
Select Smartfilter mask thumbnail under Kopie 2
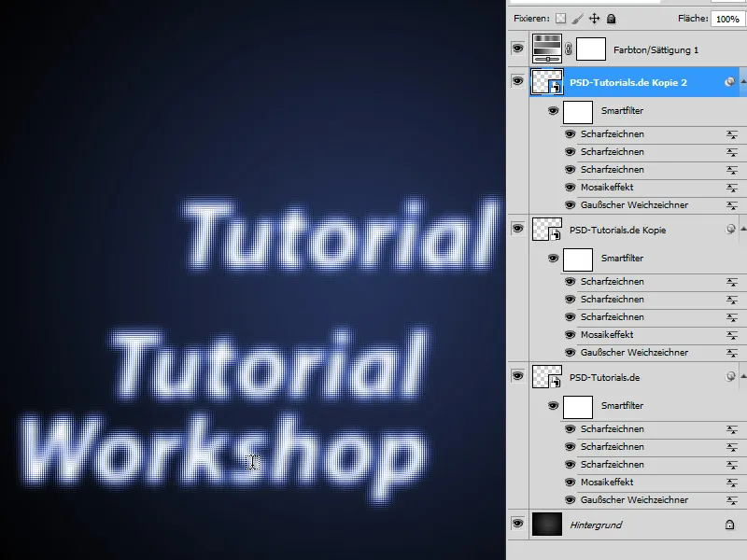pyautogui.click(x=578, y=112)
